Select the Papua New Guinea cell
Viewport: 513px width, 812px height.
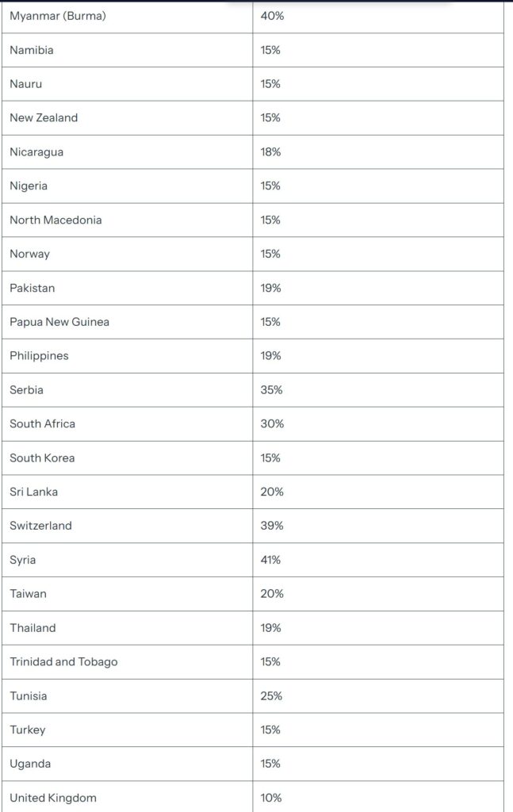coord(59,322)
